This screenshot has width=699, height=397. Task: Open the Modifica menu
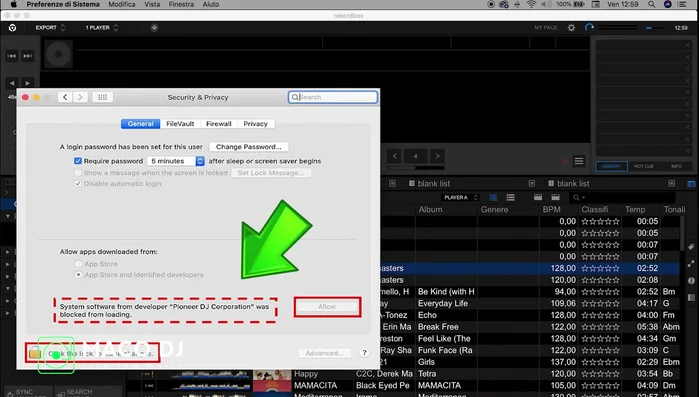[122, 4]
